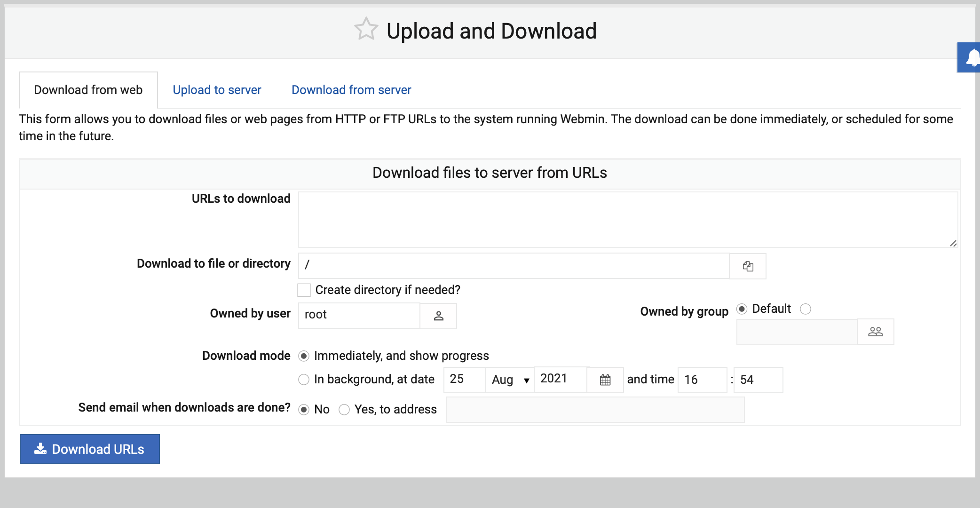This screenshot has height=508, width=980.
Task: Select the custom group radio button
Action: pos(806,309)
